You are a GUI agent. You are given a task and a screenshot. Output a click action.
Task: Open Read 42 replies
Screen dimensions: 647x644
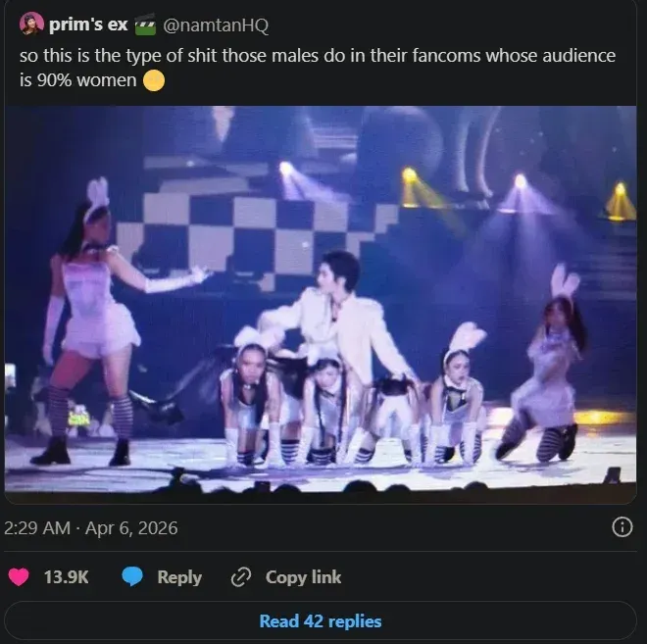click(321, 620)
